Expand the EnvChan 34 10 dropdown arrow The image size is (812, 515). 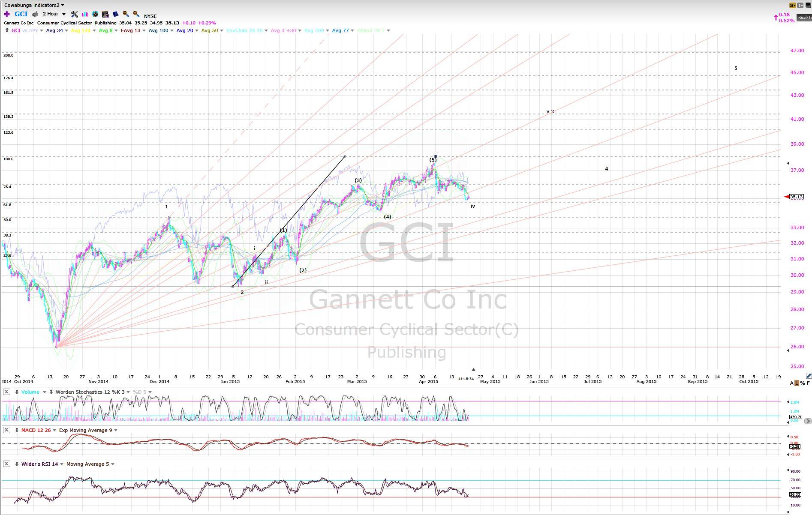pyautogui.click(x=266, y=30)
